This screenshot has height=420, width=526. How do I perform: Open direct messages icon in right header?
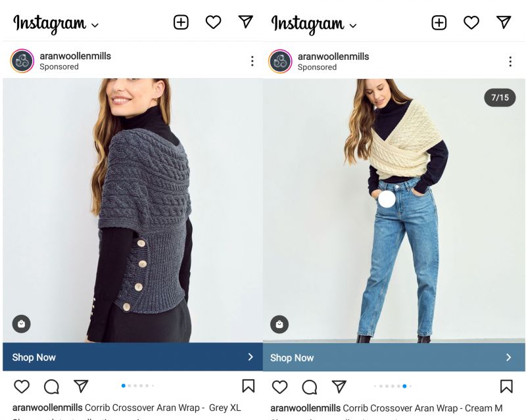(x=504, y=22)
